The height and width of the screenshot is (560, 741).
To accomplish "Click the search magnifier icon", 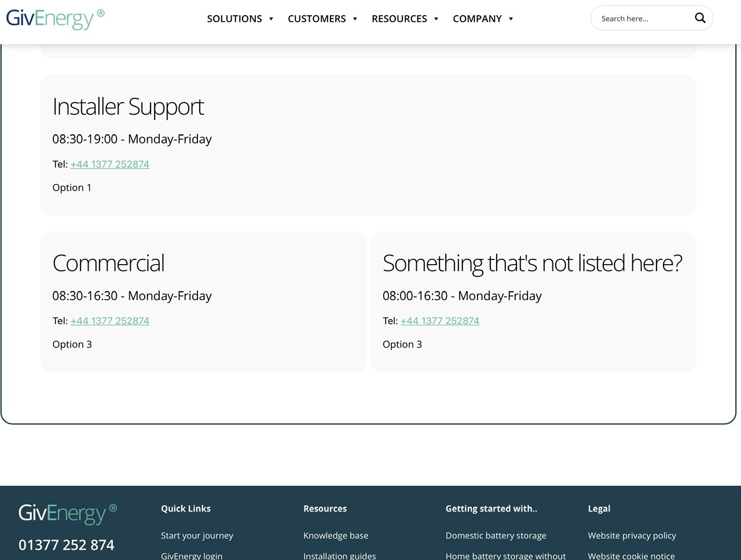I will 700,18.
